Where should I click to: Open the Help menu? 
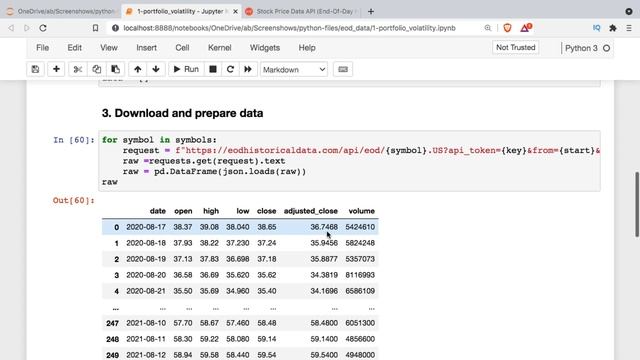coord(307,48)
